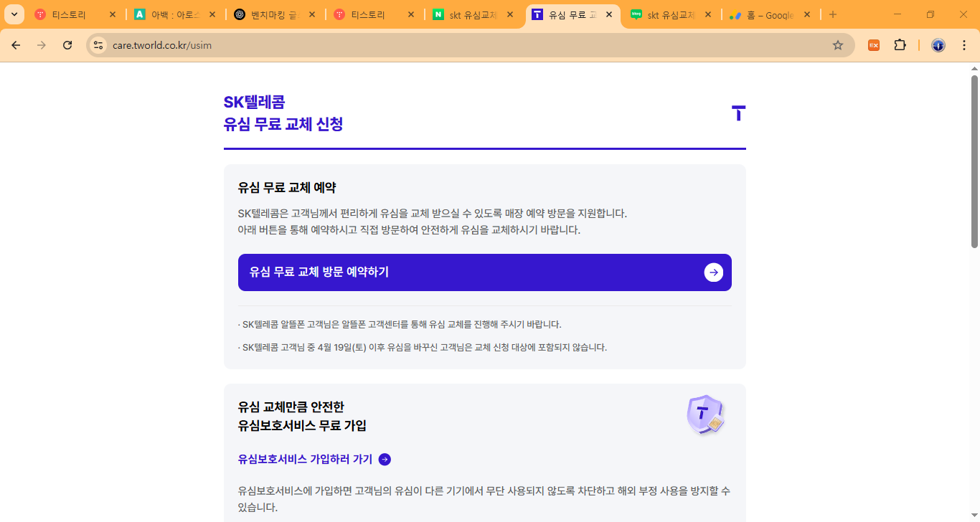Viewport: 980px width, 522px height.
Task: Click 유심 무료 교체 방문 예약하기 button
Action: [x=485, y=272]
